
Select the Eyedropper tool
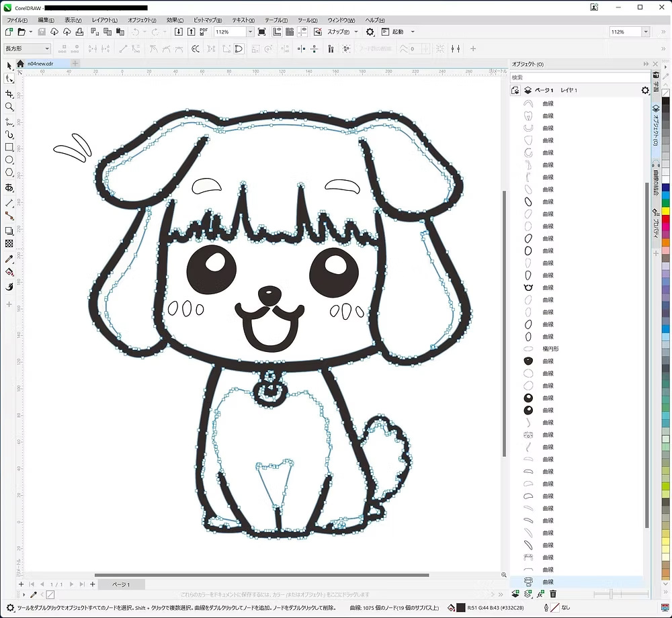coord(9,259)
